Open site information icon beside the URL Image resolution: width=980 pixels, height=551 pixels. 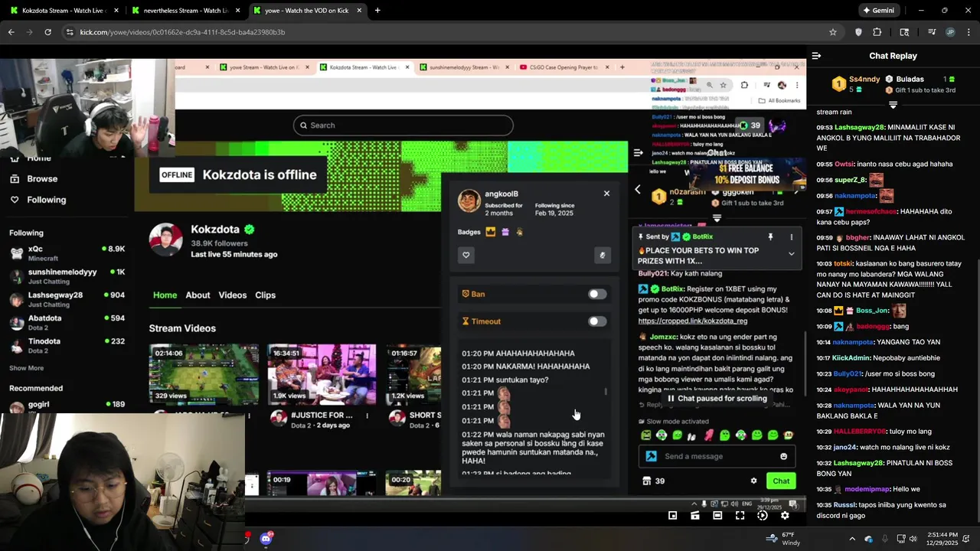[x=70, y=32]
